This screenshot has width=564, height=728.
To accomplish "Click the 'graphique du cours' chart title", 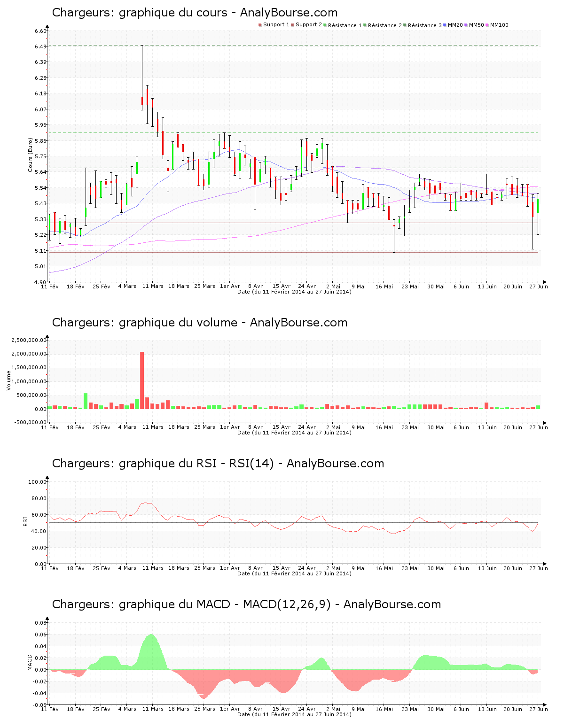I will tap(195, 13).
